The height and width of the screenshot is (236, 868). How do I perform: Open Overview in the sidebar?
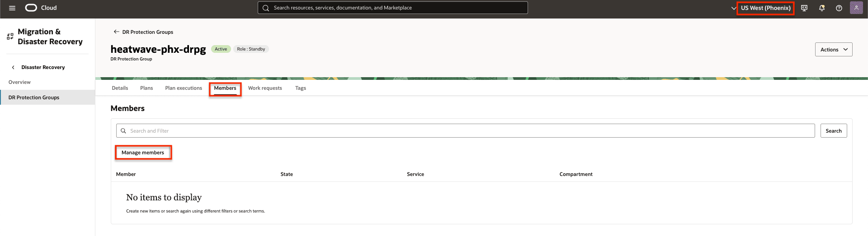[x=19, y=82]
